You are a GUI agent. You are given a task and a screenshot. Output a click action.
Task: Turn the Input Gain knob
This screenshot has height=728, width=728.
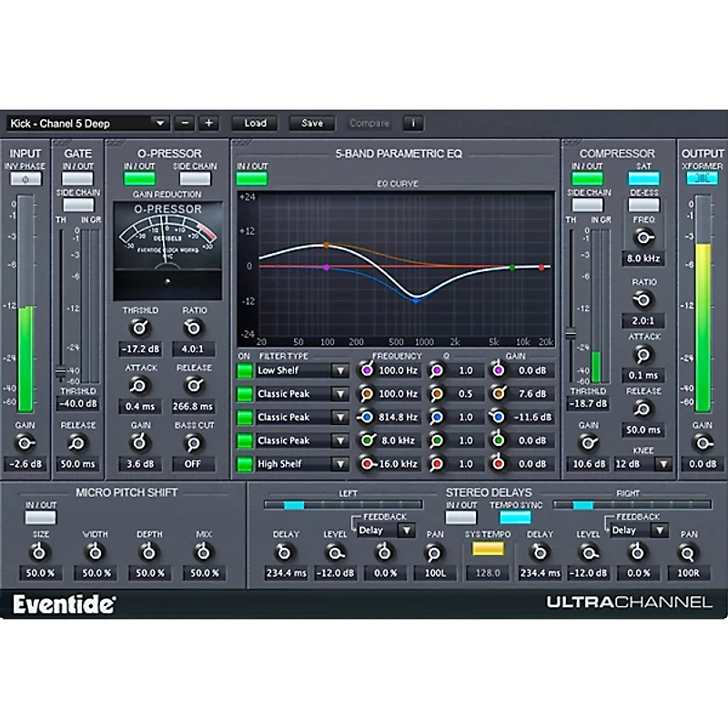click(x=25, y=443)
